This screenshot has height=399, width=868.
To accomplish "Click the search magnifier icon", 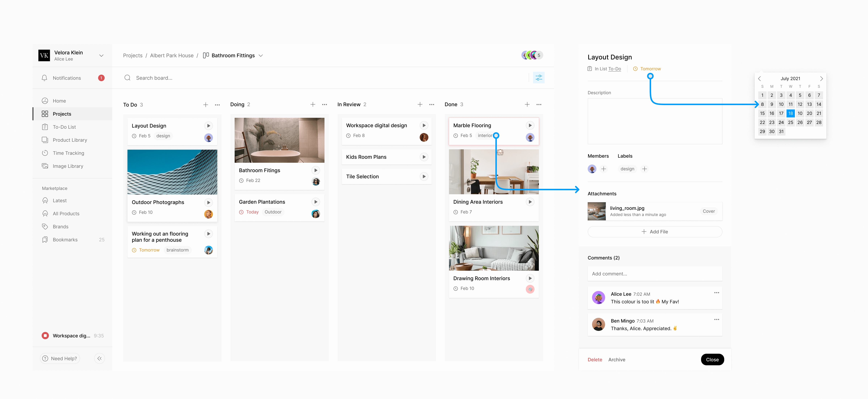I will [127, 78].
